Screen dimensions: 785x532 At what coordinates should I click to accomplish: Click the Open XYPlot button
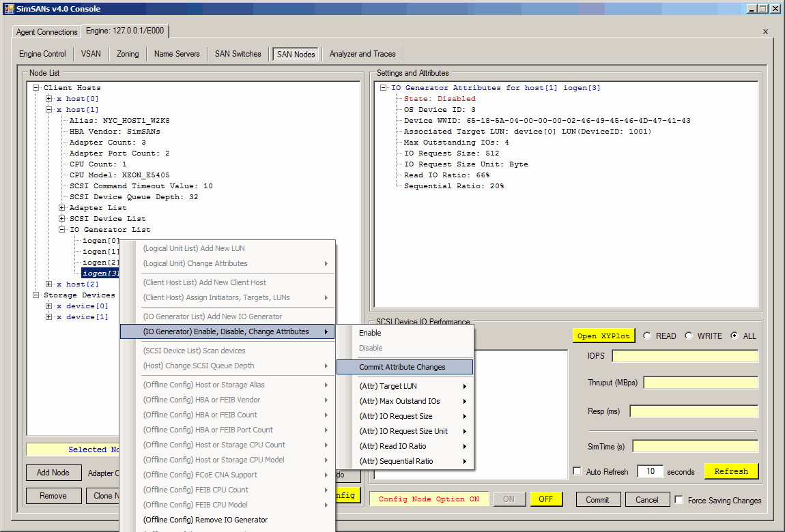[603, 336]
